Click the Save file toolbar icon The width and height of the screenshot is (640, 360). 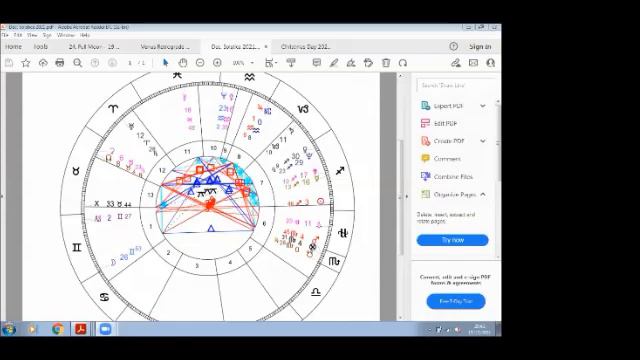click(9, 63)
